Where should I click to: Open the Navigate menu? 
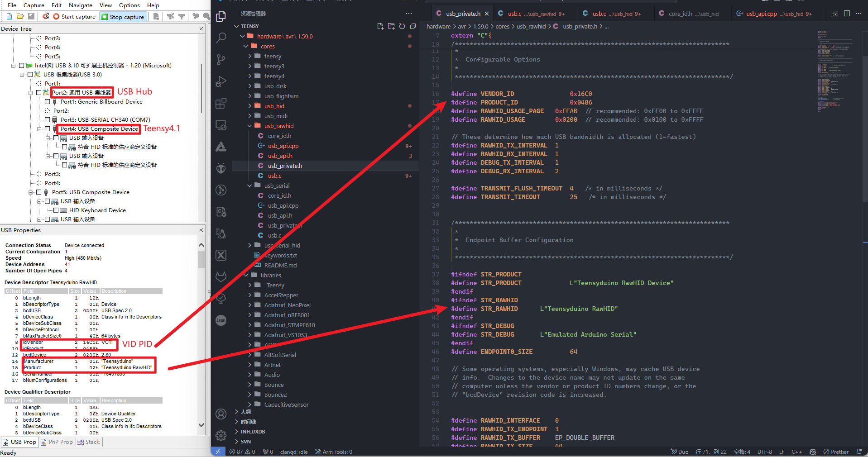[x=81, y=5]
